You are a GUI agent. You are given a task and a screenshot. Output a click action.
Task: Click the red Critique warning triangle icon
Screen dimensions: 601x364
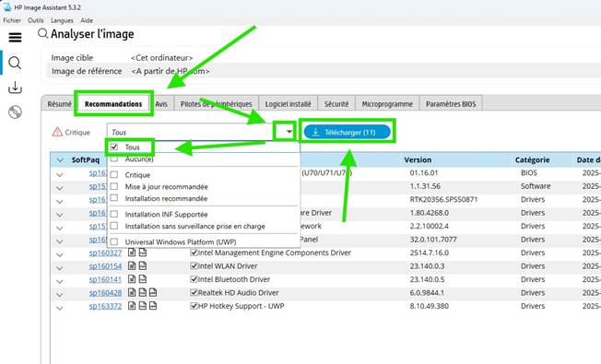[x=57, y=132]
